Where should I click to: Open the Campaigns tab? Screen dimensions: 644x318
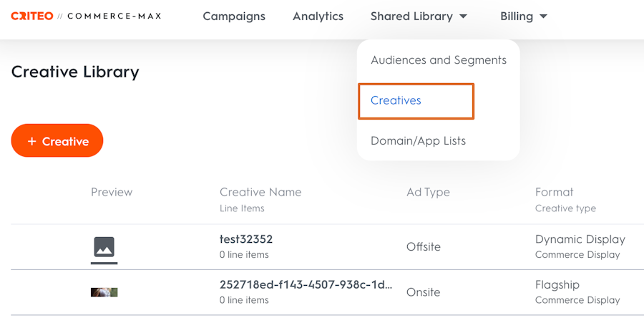tap(234, 16)
